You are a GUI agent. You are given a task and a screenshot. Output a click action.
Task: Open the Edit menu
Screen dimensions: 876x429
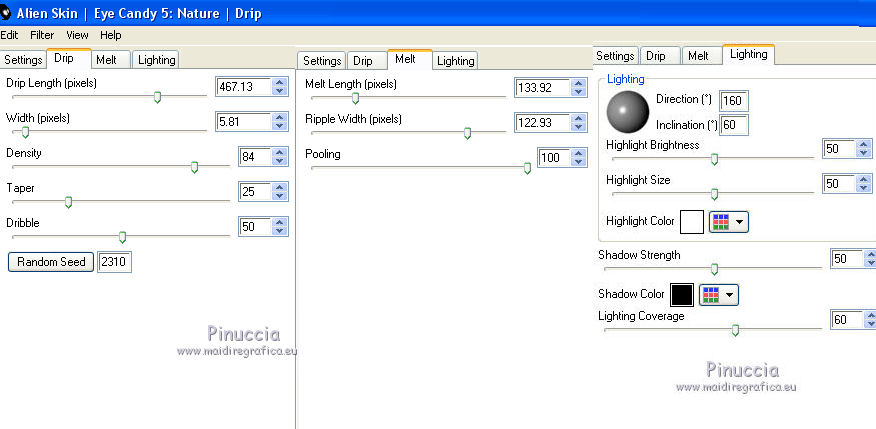pos(9,35)
